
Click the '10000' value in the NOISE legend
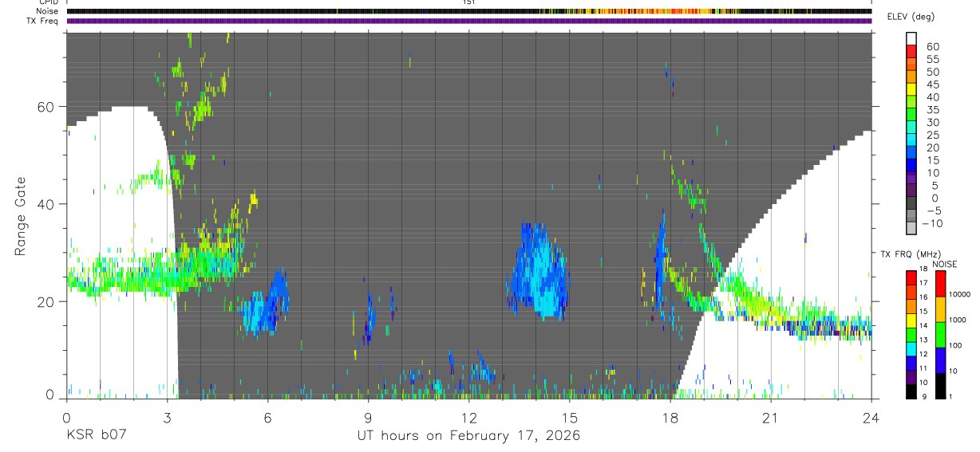(960, 294)
